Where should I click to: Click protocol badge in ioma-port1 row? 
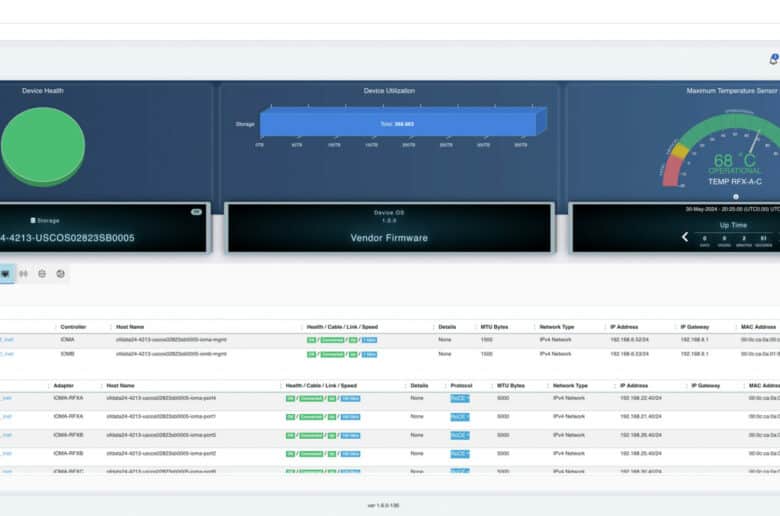460,417
